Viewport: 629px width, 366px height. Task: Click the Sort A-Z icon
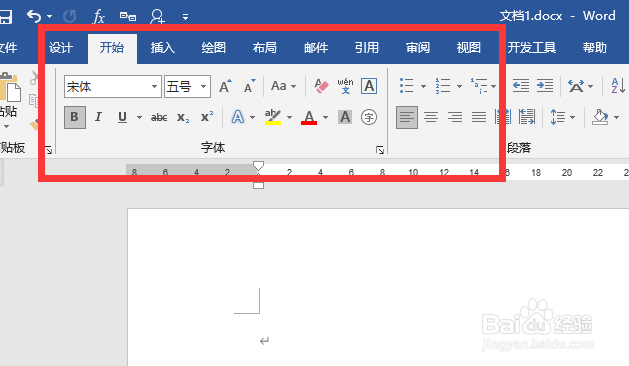(618, 86)
